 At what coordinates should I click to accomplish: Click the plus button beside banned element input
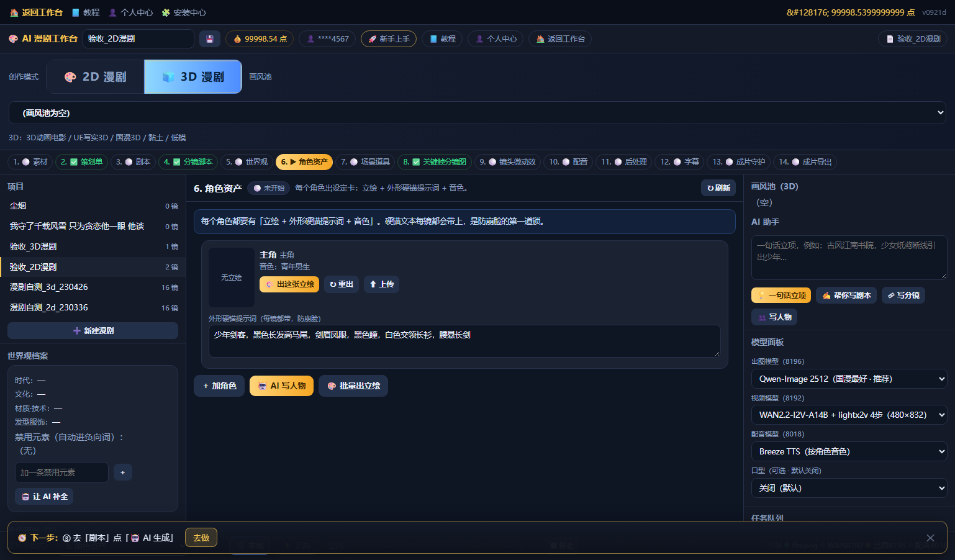point(123,472)
